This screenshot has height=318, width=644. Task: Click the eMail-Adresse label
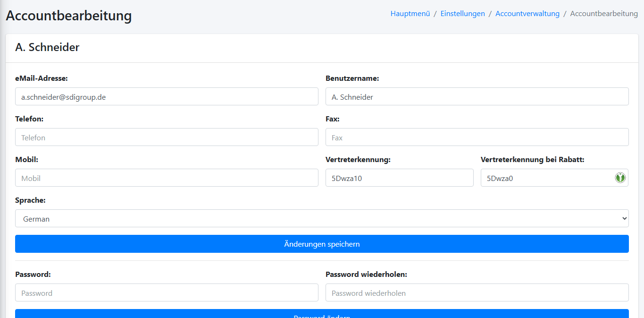(42, 78)
